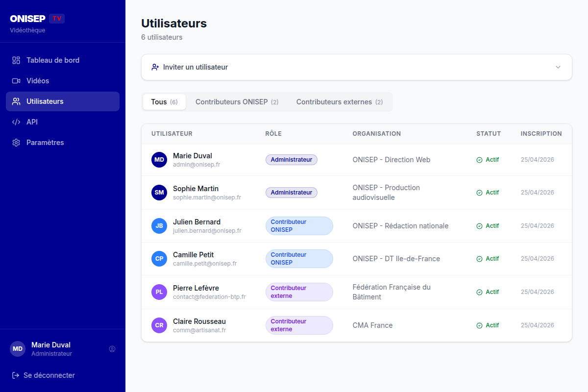Open Sophie Martin's user row
The width and height of the screenshot is (588, 392).
357,193
